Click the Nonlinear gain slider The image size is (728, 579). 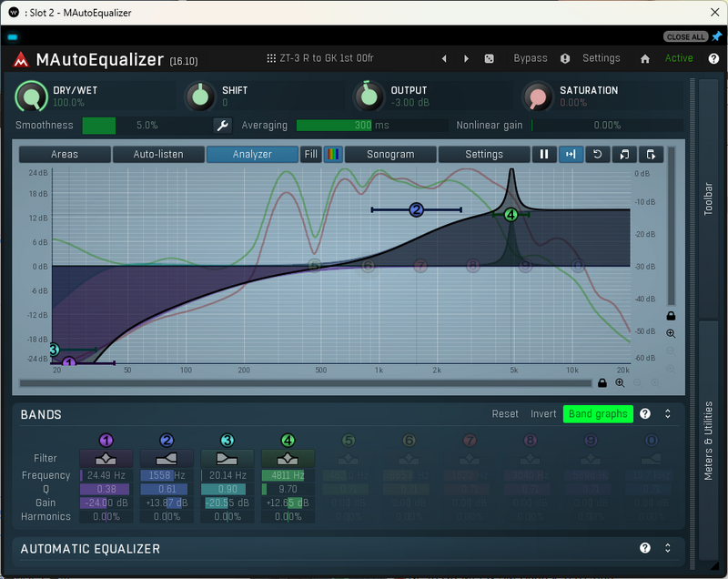[x=607, y=126]
